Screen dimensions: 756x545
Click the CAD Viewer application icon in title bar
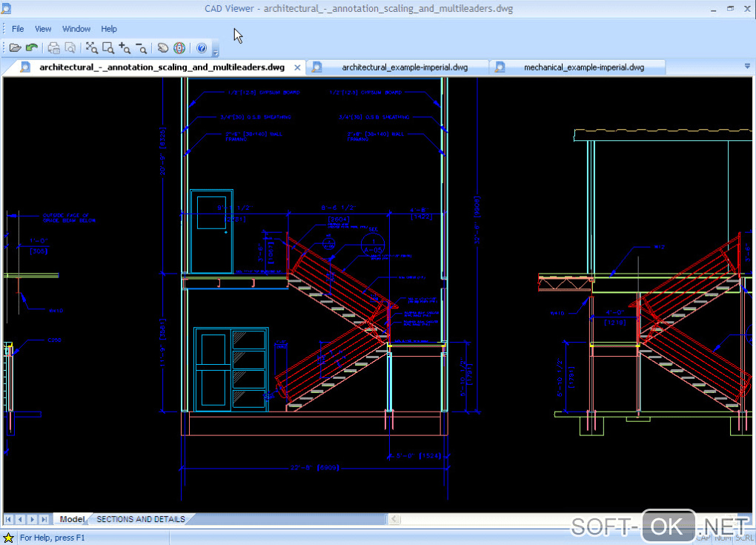point(6,8)
